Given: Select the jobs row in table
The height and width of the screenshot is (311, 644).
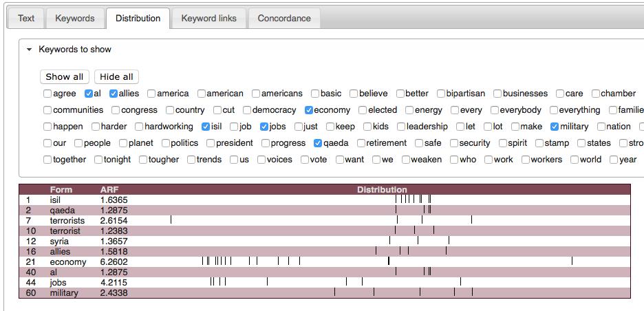Looking at the screenshot, I should [x=59, y=283].
